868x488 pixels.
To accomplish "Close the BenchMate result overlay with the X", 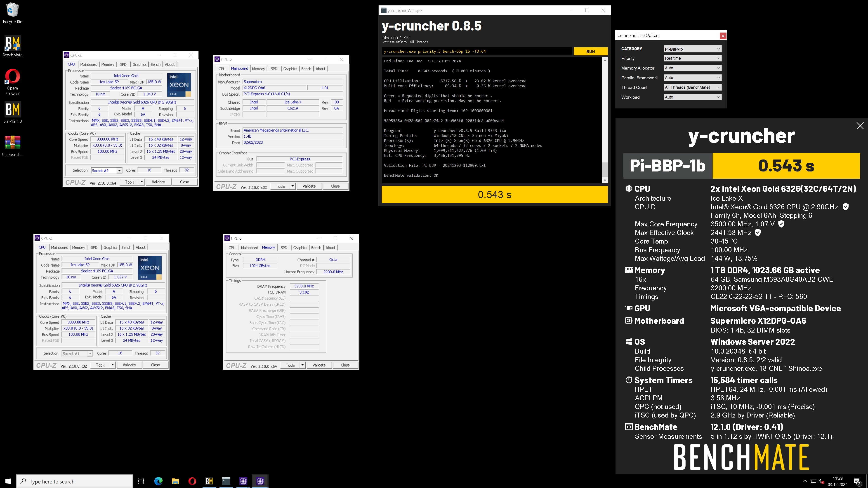I will coord(860,126).
